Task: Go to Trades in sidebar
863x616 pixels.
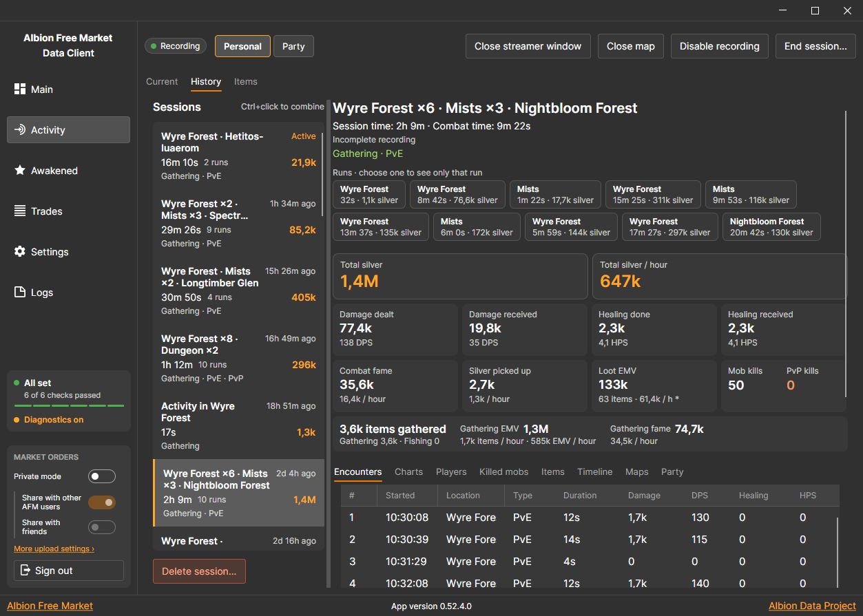Action: pos(68,211)
